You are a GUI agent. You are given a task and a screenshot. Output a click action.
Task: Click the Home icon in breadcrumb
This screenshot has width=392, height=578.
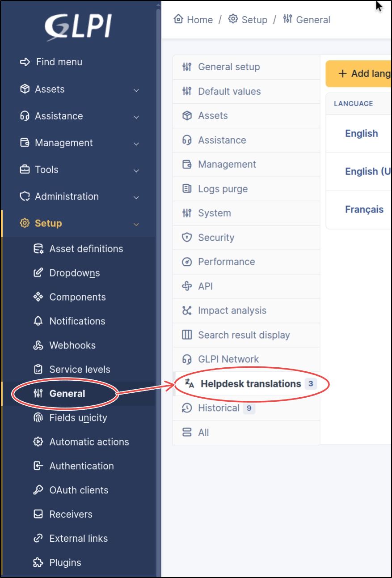pos(178,19)
